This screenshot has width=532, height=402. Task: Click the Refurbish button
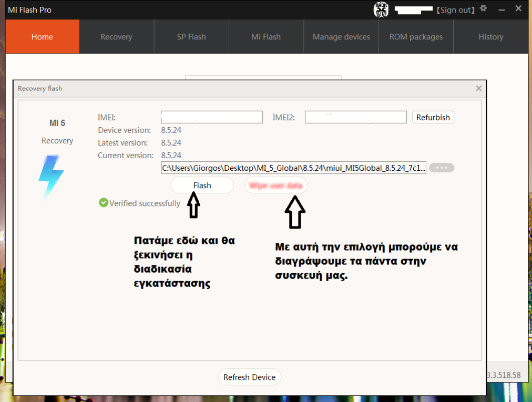433,117
